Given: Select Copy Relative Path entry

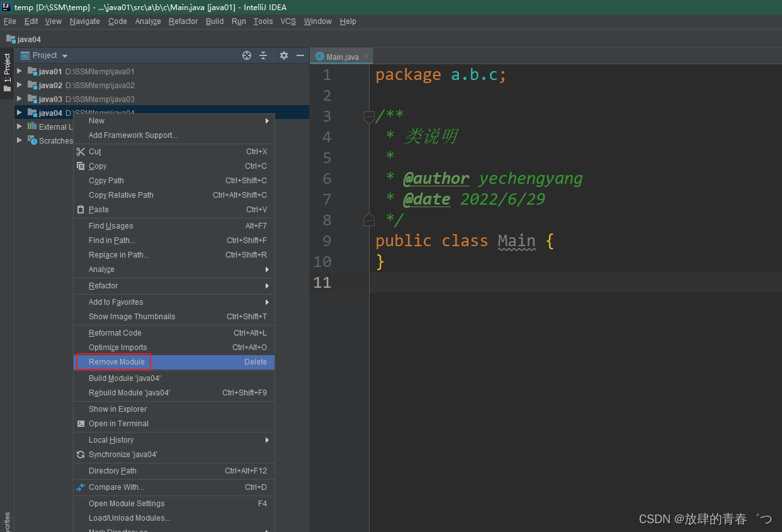Looking at the screenshot, I should 174,195.
